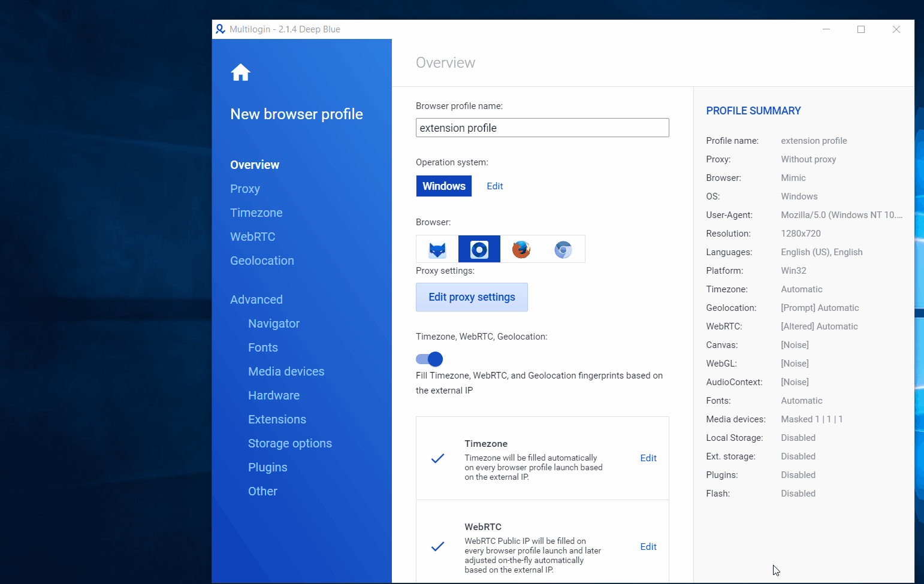Image resolution: width=924 pixels, height=584 pixels.
Task: Click Edit link next to Windows
Action: (x=495, y=186)
